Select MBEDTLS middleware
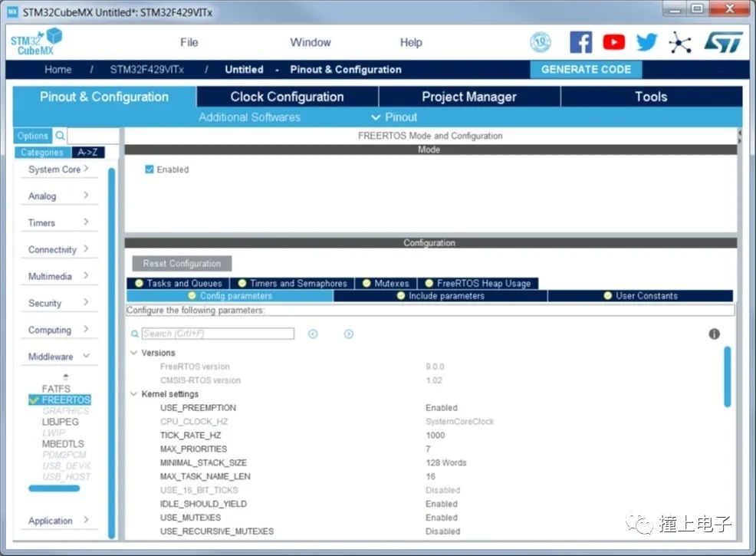The height and width of the screenshot is (556, 756). 63,443
